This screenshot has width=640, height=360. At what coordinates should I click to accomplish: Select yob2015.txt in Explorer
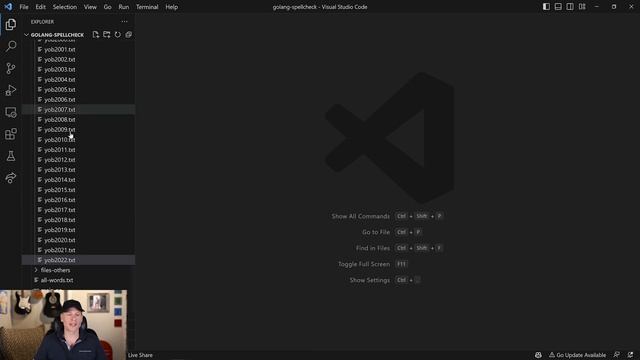pos(78,190)
